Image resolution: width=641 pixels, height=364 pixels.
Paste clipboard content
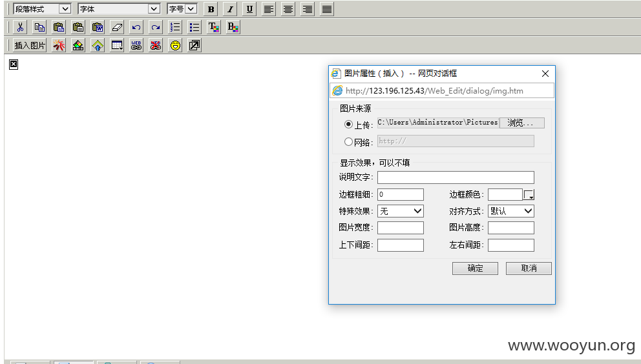click(x=58, y=27)
